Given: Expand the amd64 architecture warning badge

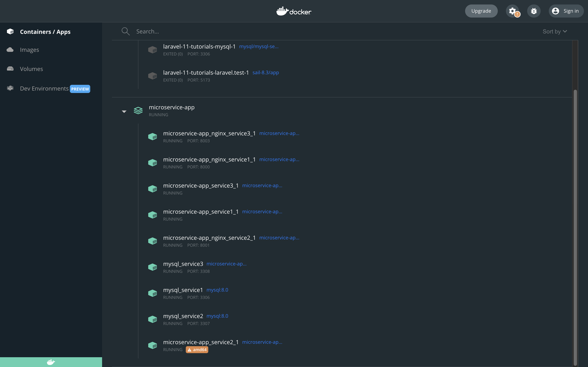Looking at the screenshot, I should [197, 349].
